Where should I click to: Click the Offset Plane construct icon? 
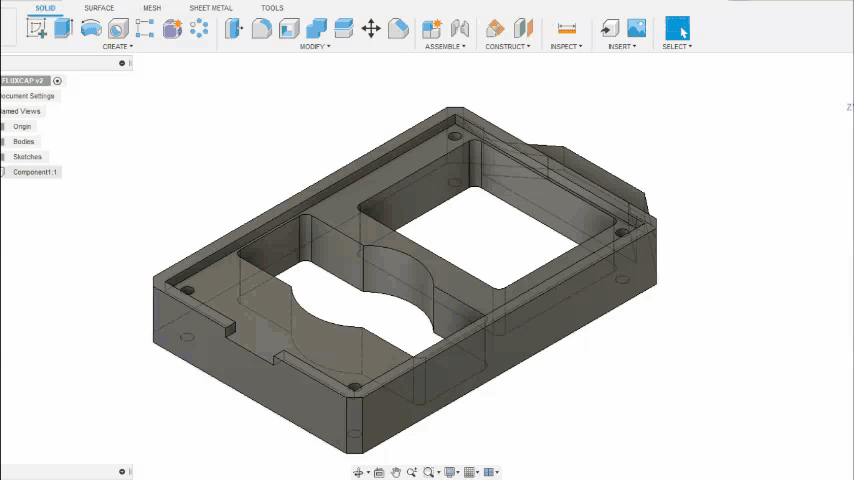point(495,28)
